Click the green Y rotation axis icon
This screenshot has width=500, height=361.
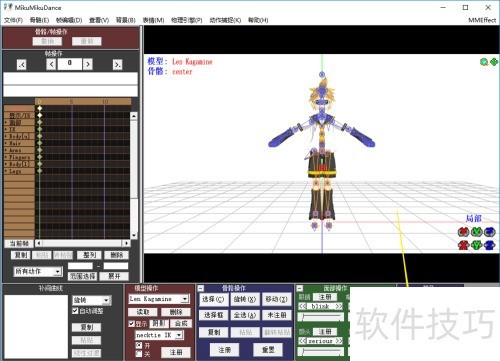(477, 231)
